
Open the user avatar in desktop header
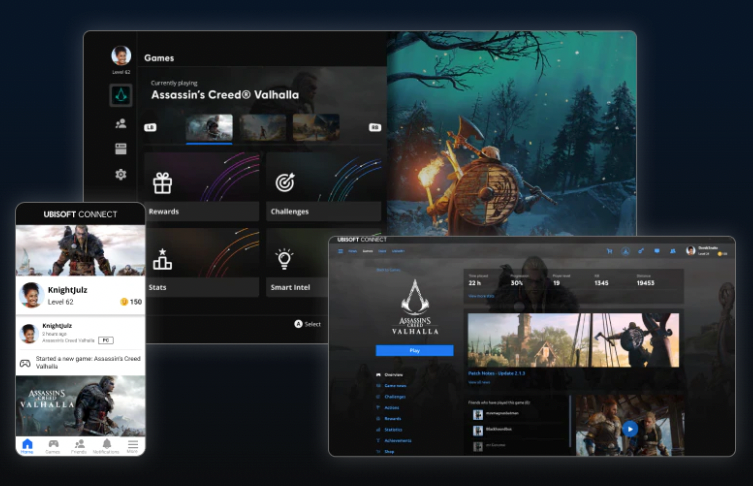691,250
